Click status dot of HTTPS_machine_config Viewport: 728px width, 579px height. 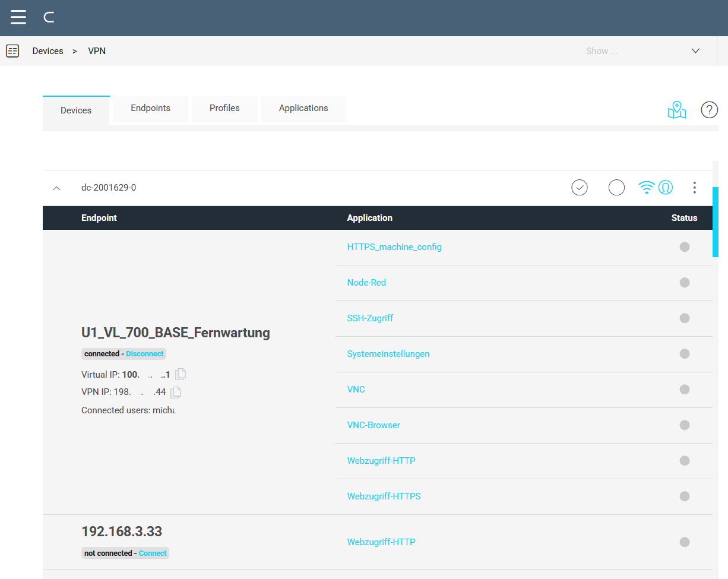(x=685, y=247)
